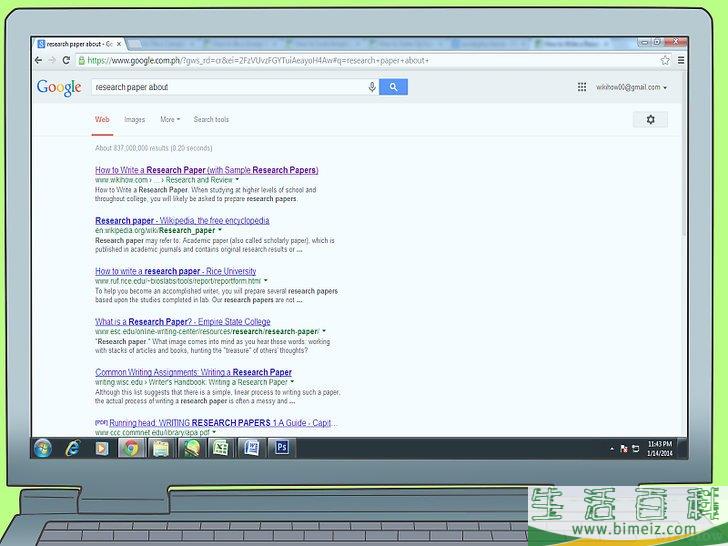Open the File Explorer taskbar icon
Screen dimensions: 728x546
click(x=161, y=448)
